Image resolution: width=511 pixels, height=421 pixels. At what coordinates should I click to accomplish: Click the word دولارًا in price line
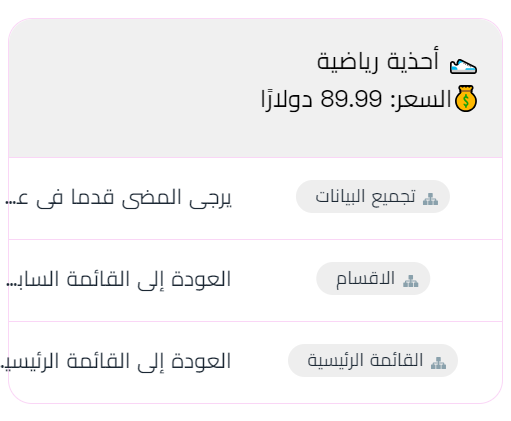pyautogui.click(x=287, y=99)
